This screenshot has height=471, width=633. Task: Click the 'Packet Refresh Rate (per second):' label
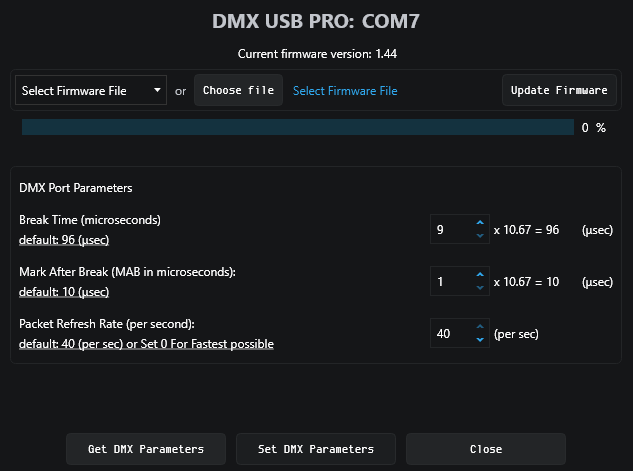click(107, 324)
